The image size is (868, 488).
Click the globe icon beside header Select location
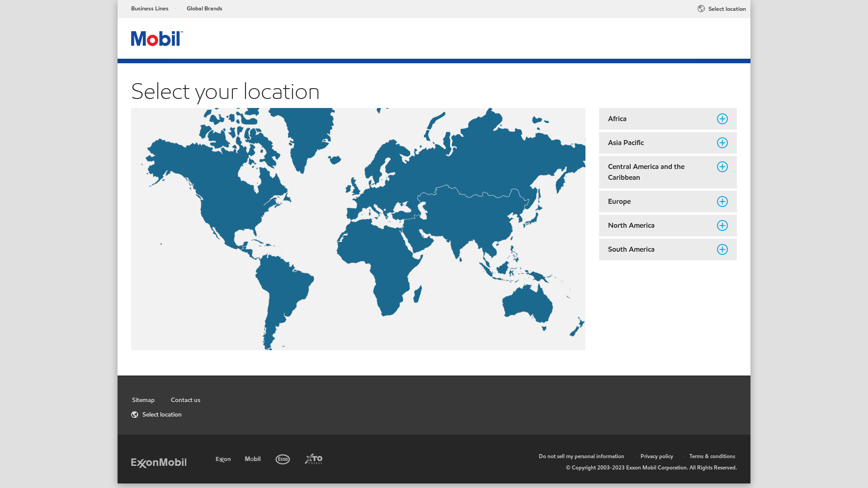tap(701, 9)
